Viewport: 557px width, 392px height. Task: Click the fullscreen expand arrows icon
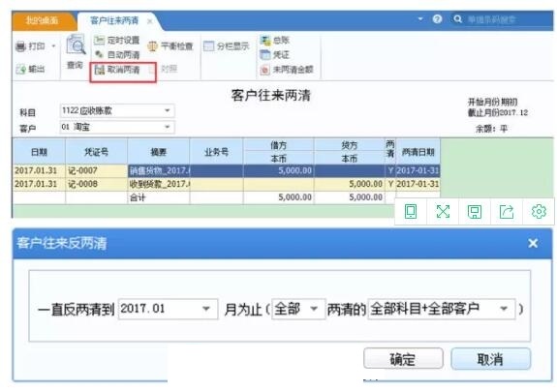point(443,212)
